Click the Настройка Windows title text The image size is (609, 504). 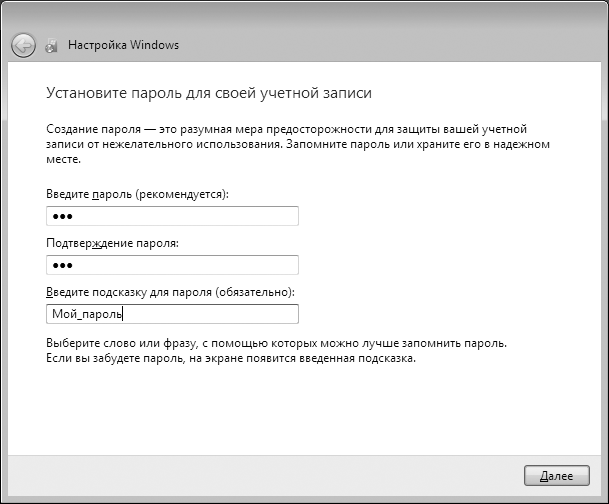click(124, 45)
